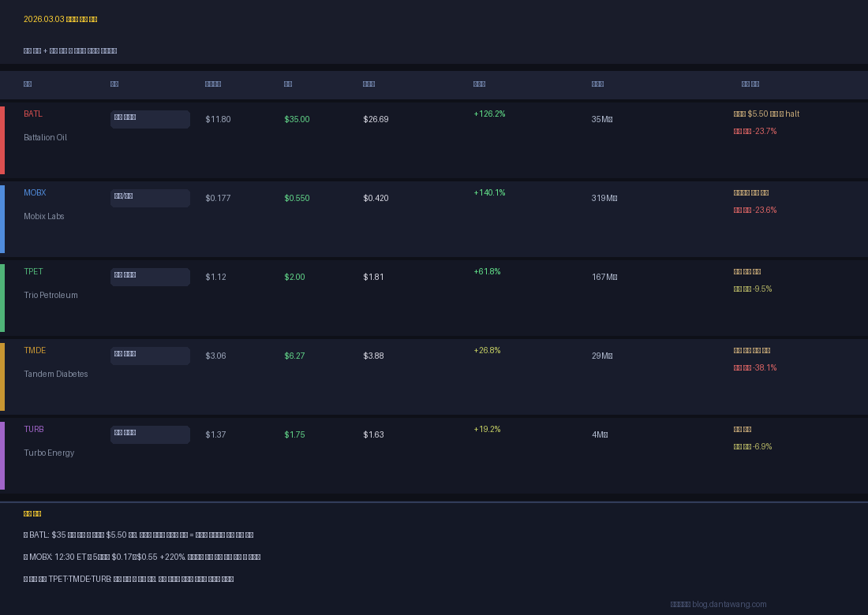
Task: Click the 319M volume cell
Action: click(x=604, y=199)
